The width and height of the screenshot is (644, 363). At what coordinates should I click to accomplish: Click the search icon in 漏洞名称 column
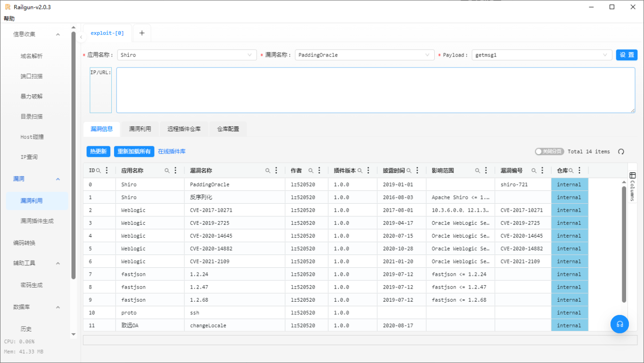click(x=268, y=171)
